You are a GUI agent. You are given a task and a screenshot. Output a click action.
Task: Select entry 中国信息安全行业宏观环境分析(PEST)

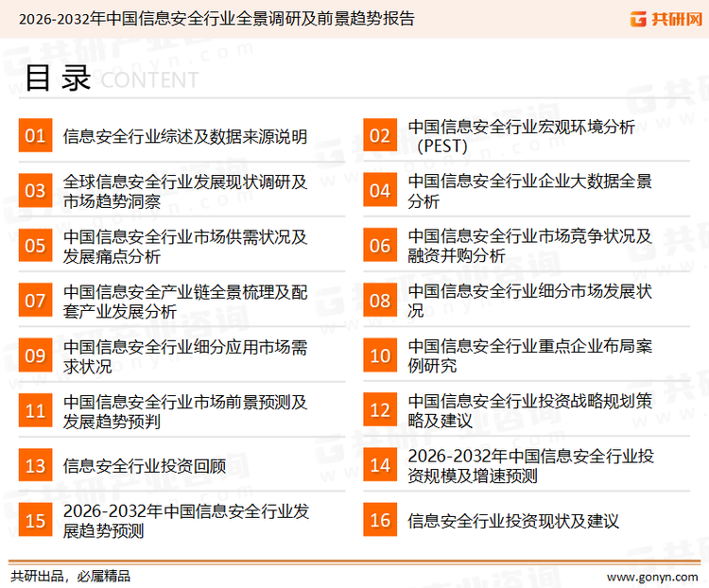click(x=521, y=136)
